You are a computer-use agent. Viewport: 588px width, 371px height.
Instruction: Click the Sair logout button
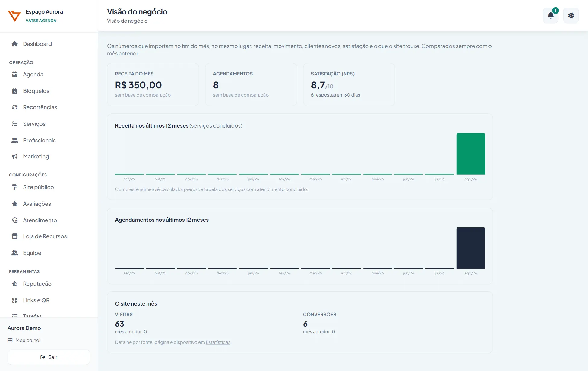tap(49, 357)
